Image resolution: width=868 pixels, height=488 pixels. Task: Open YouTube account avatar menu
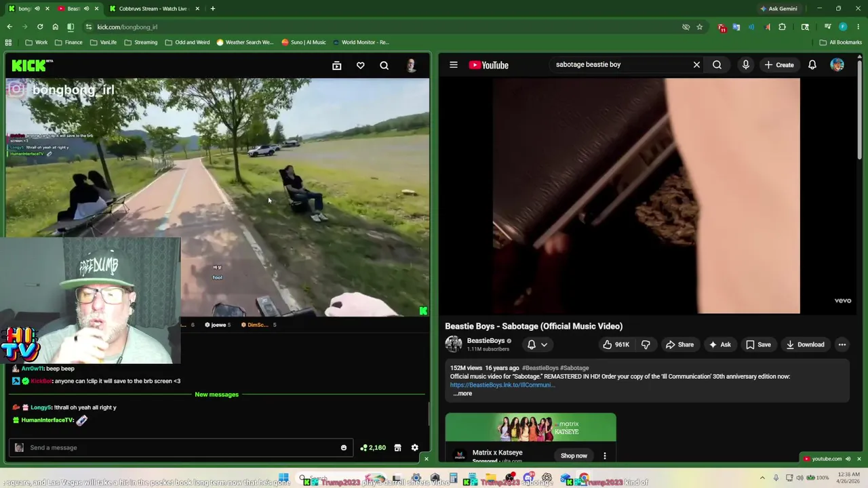837,65
